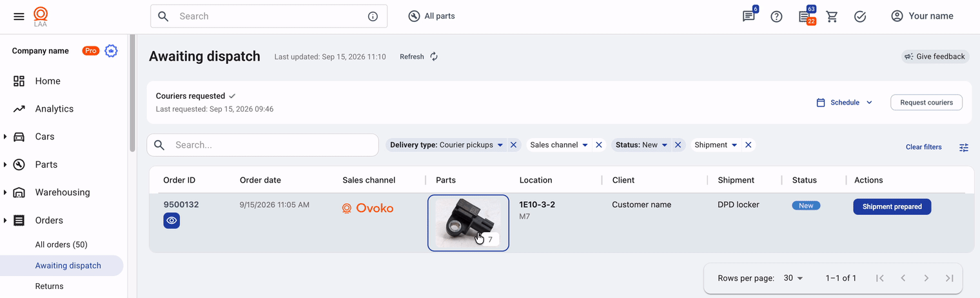Click the location 1E10-3-2
The image size is (980, 298).
(537, 204)
